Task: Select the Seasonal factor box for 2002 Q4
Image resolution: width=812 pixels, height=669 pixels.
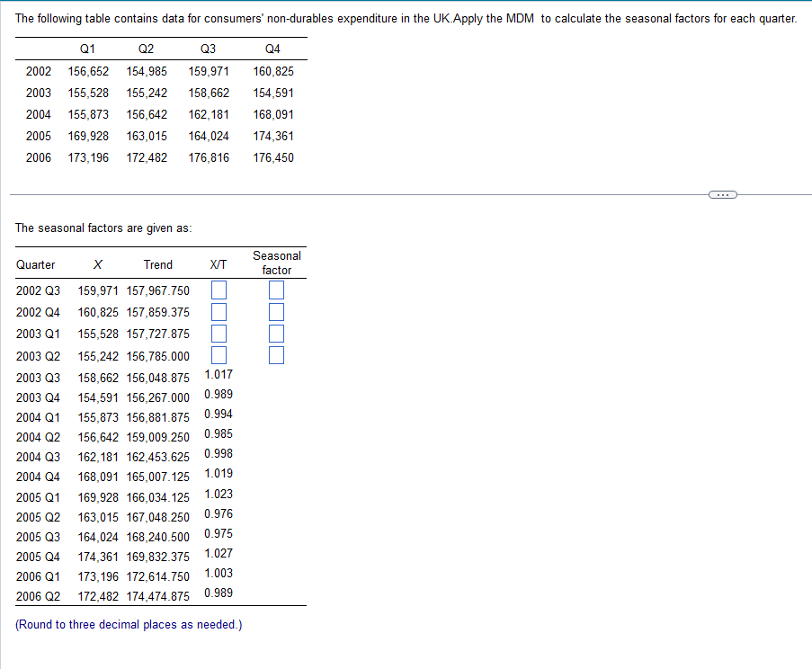Action: [276, 311]
